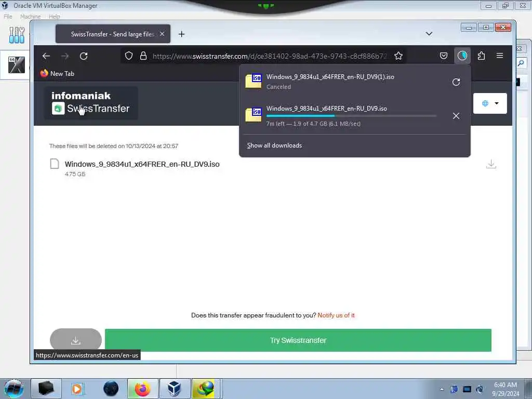Screen dimensions: 532x399
Task: Click the files deletion date notice
Action: click(x=114, y=146)
